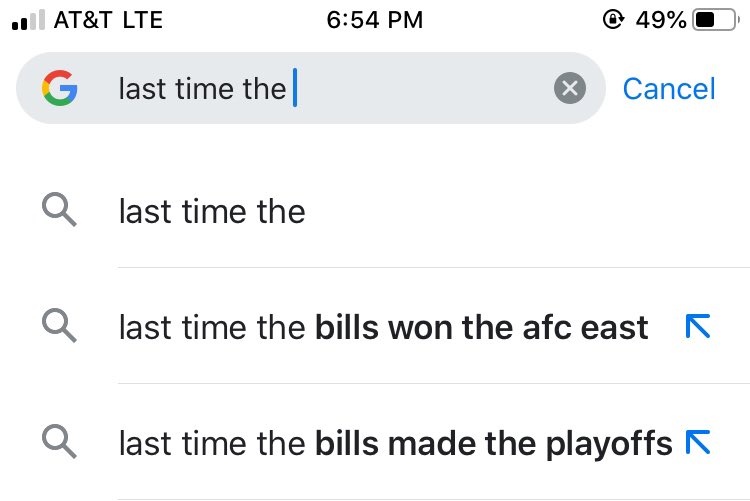Tap the cellular signal strength bars
This screenshot has height=501, width=750.
click(28, 20)
